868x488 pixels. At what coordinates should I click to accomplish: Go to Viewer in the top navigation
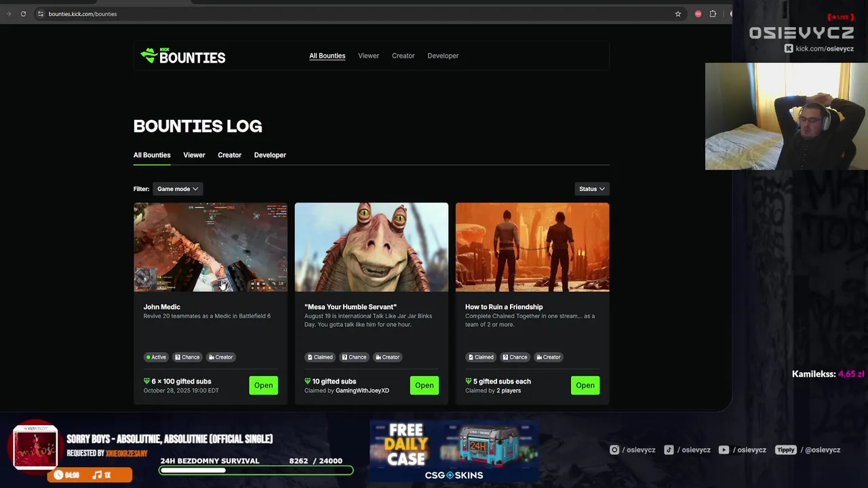[x=368, y=56]
